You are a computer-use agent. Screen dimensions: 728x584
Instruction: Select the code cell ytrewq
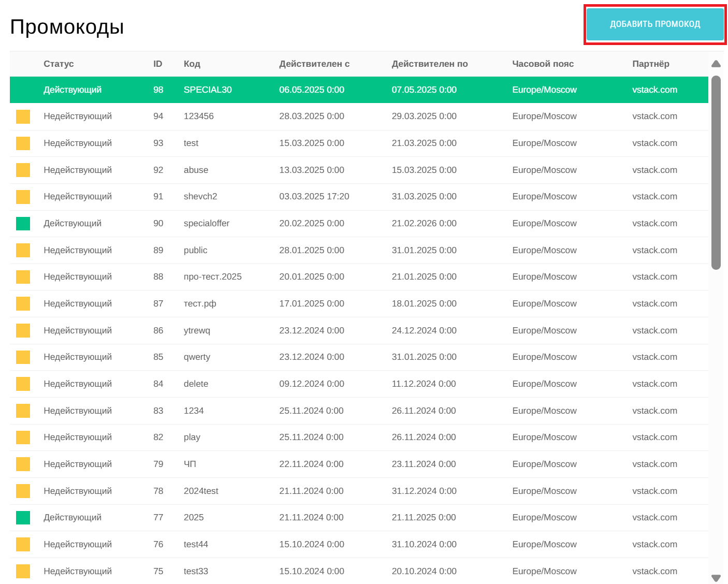[197, 330]
